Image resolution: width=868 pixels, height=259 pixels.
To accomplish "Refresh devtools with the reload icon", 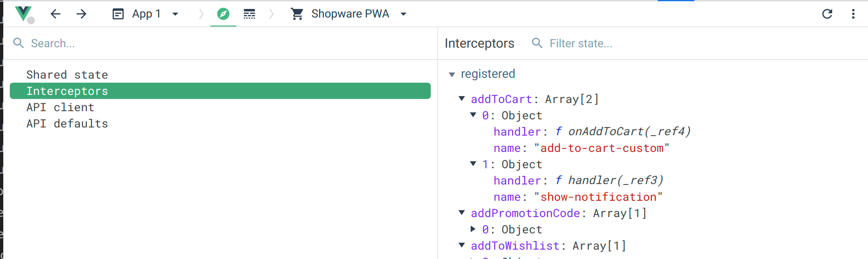I will pos(828,14).
